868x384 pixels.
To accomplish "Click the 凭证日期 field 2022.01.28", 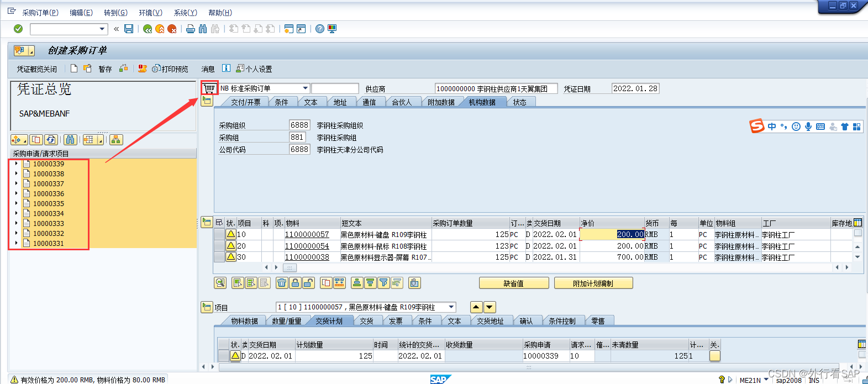I will point(635,88).
